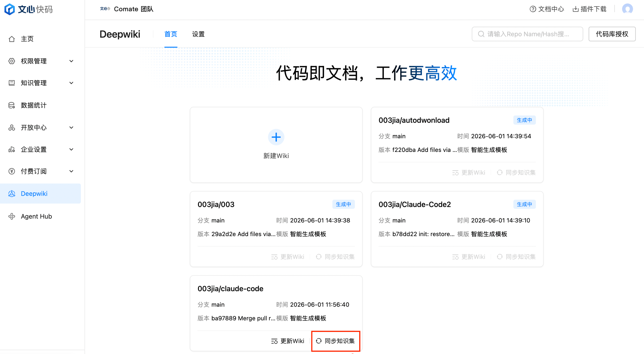This screenshot has height=354, width=644.
Task: Click 更新Wiki icon on 003jia/003 card
Action: tap(274, 257)
